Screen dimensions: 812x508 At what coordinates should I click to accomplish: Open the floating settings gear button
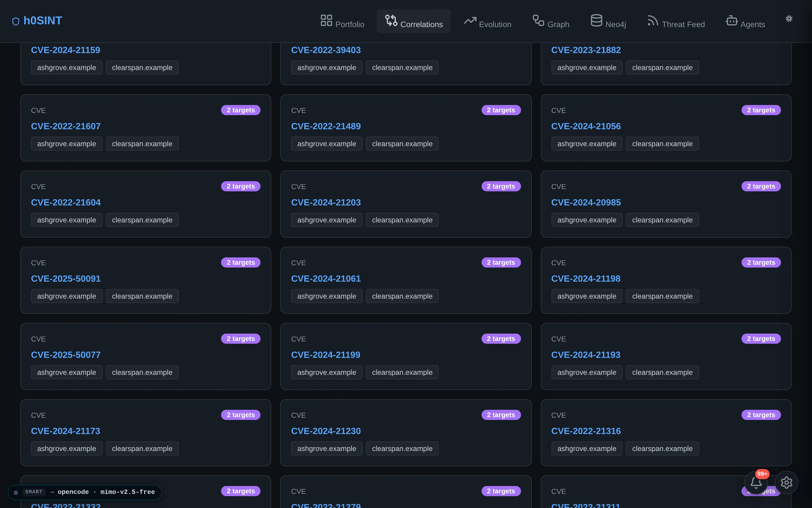coord(786,483)
